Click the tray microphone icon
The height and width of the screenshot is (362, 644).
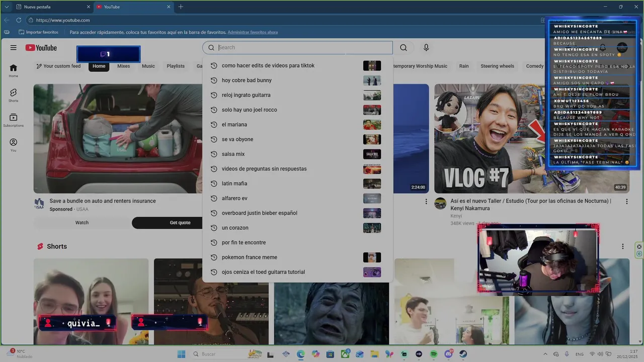[x=567, y=354]
